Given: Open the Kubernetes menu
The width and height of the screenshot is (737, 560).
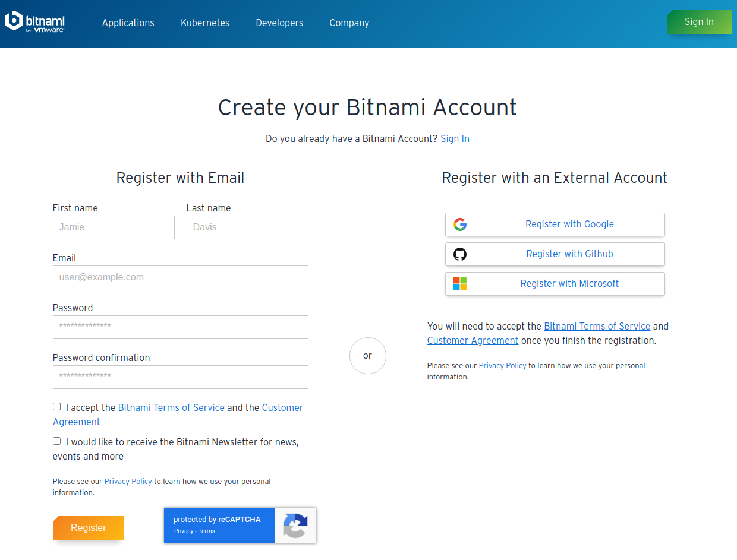Looking at the screenshot, I should point(205,23).
